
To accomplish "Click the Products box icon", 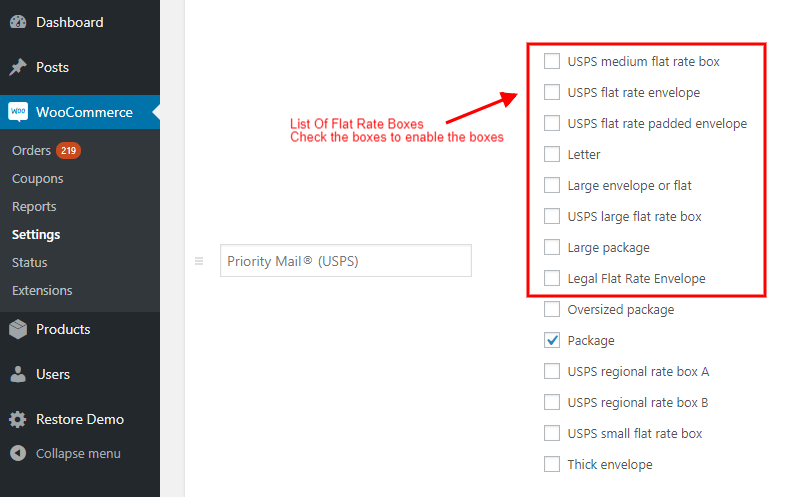I will tap(18, 329).
